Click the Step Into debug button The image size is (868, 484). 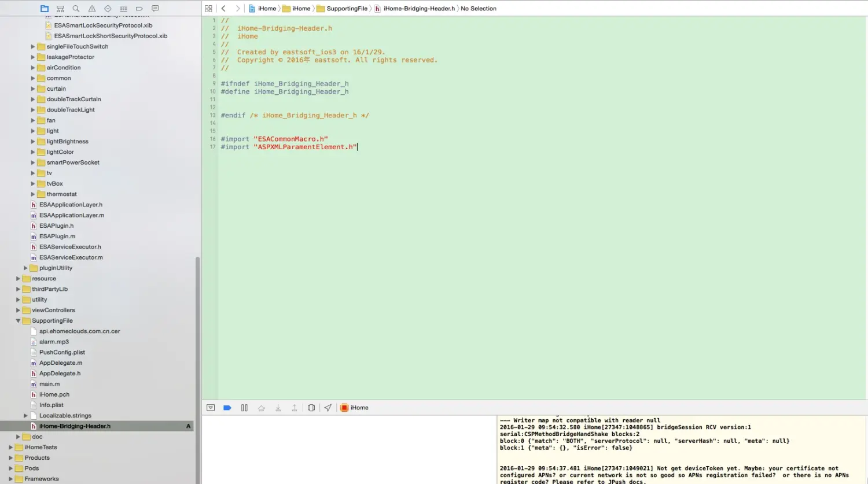[x=278, y=408]
